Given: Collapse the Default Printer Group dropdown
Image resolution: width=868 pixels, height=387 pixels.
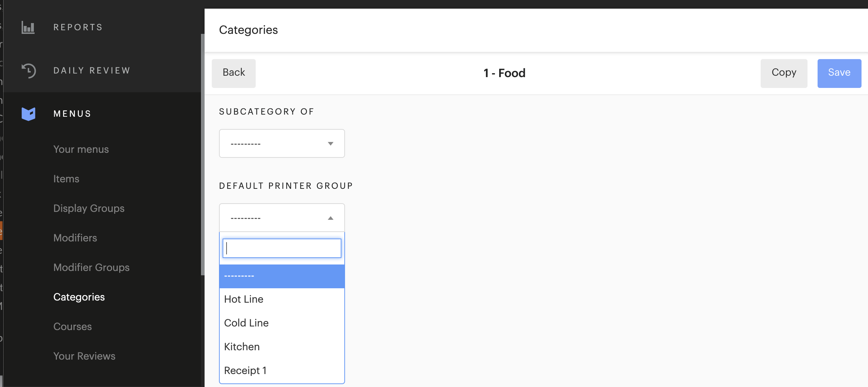Looking at the screenshot, I should (x=330, y=218).
